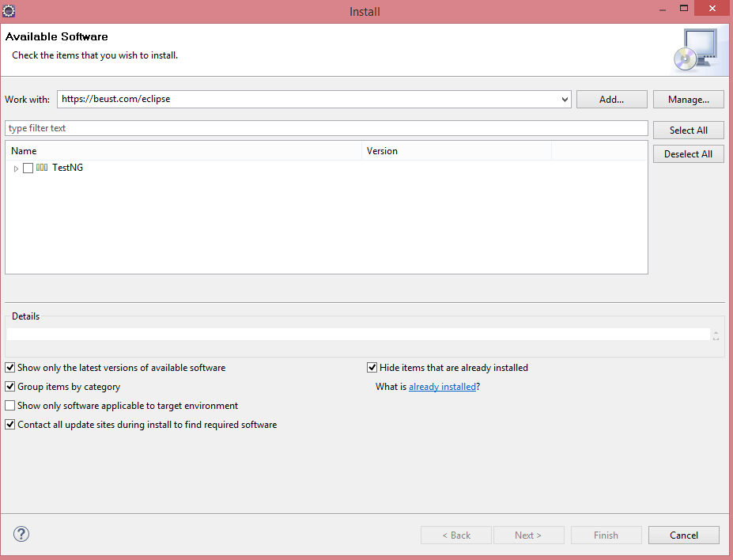Maximize the Install window
This screenshot has height=560, width=733.
coord(683,8)
